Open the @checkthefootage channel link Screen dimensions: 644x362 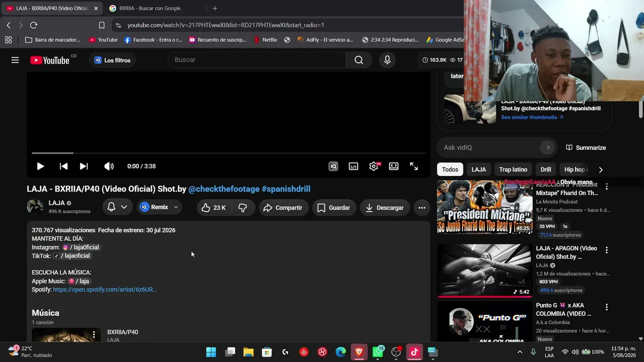point(224,189)
